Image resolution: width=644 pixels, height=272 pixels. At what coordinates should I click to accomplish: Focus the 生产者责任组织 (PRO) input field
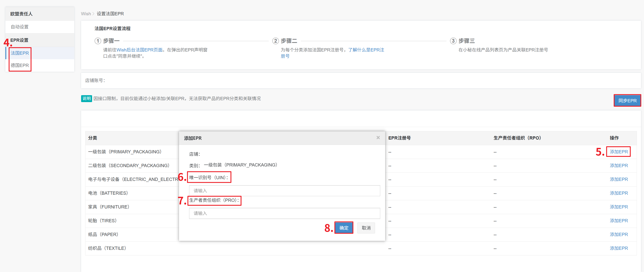pyautogui.click(x=284, y=213)
